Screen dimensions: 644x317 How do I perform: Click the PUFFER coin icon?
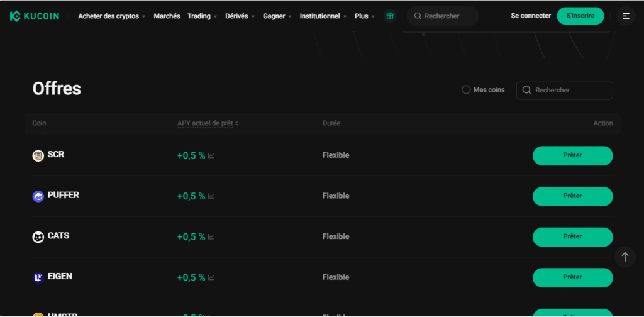(x=38, y=196)
